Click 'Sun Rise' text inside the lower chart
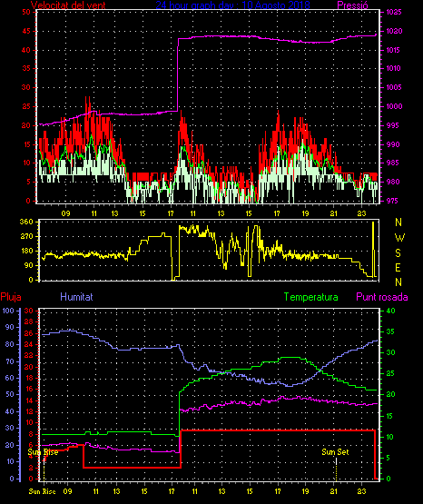Viewport: 423px width, 504px height. [x=43, y=452]
